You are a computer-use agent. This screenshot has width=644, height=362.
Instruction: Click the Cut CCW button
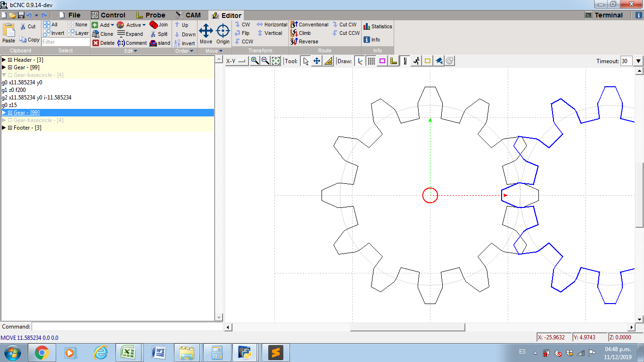coord(346,33)
